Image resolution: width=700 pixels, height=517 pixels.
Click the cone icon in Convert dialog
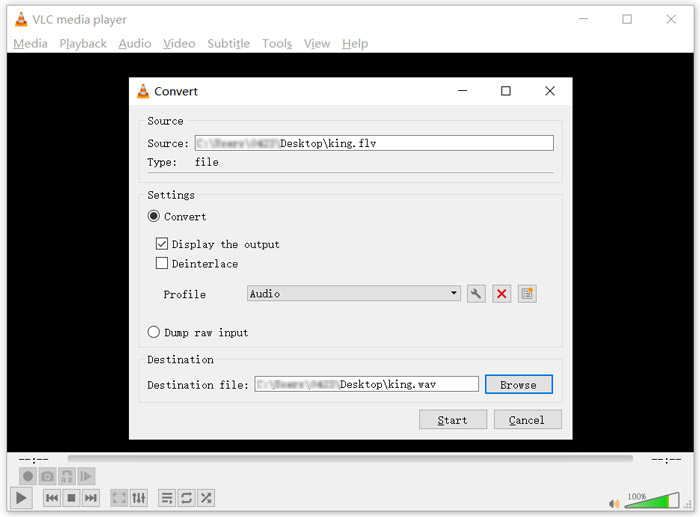tap(143, 91)
